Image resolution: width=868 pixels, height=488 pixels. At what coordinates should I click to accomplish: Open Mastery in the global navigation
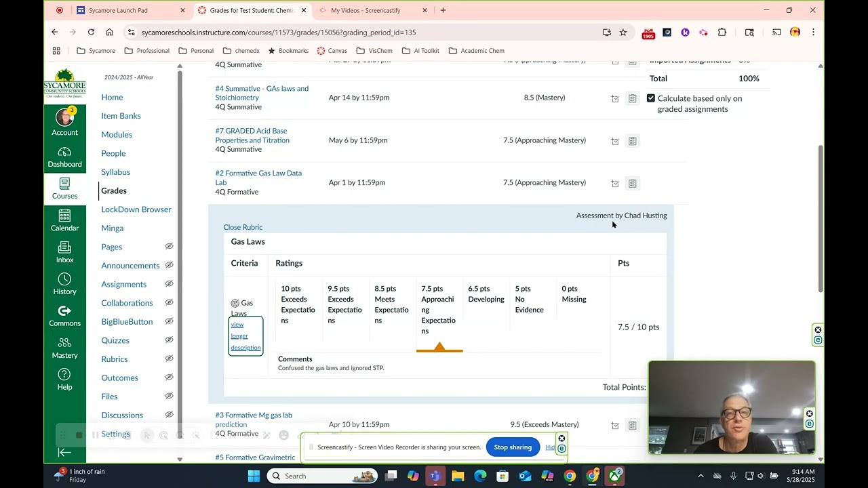(65, 348)
